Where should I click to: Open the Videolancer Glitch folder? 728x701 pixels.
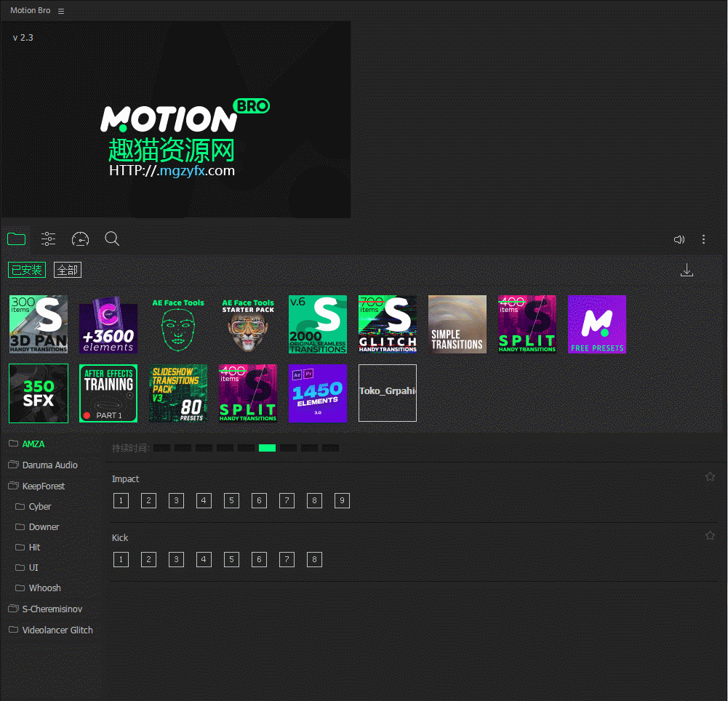pyautogui.click(x=51, y=630)
